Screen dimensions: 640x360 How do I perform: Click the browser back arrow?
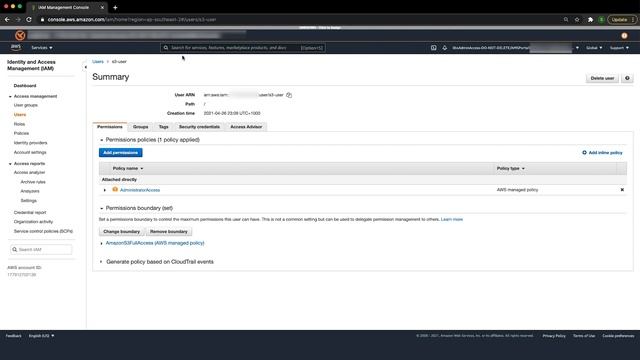(7, 19)
